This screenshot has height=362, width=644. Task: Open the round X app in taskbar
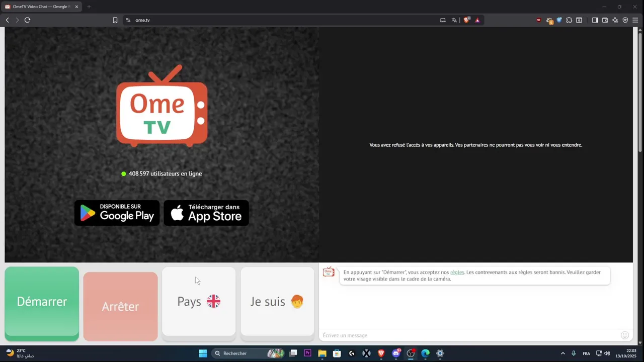click(x=366, y=353)
